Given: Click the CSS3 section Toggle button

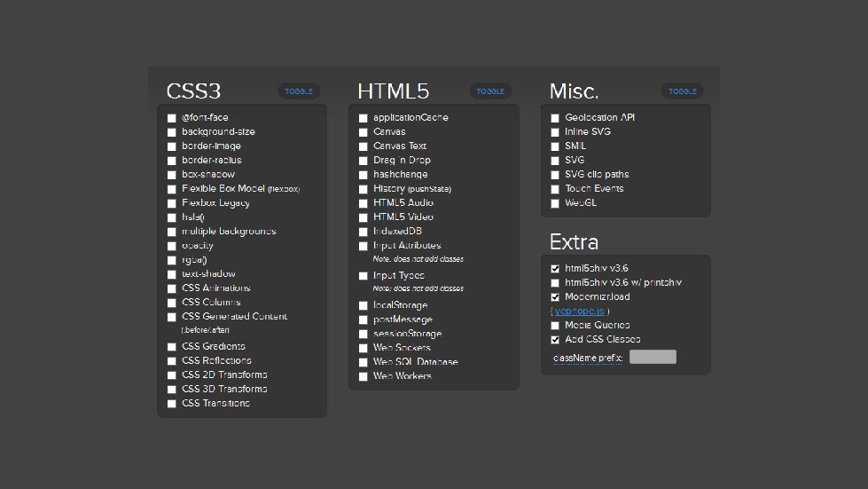Looking at the screenshot, I should (299, 91).
